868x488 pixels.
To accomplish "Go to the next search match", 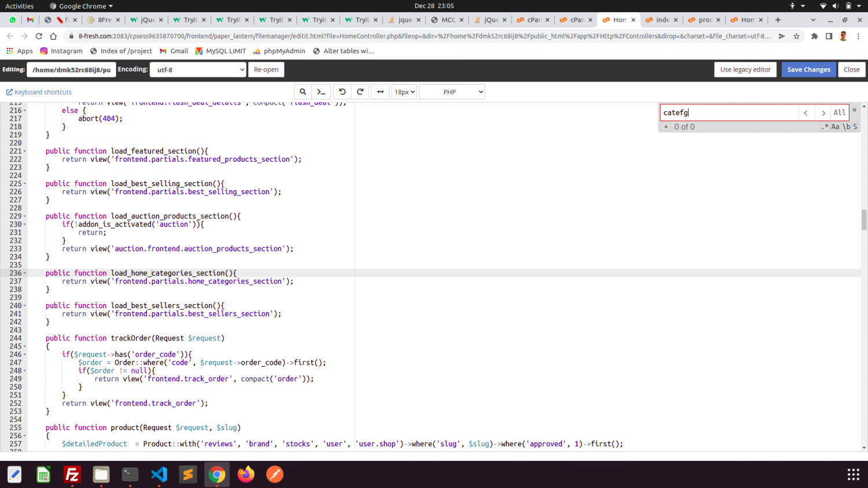I will click(x=823, y=113).
